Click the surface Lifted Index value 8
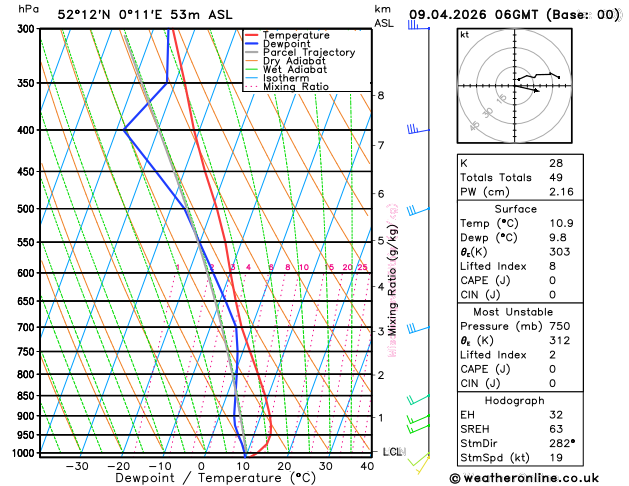Image resolution: width=629 pixels, height=486 pixels. pos(553,266)
